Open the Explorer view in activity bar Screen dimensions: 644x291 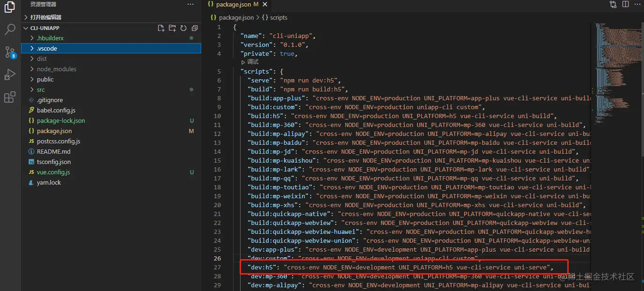[x=10, y=8]
